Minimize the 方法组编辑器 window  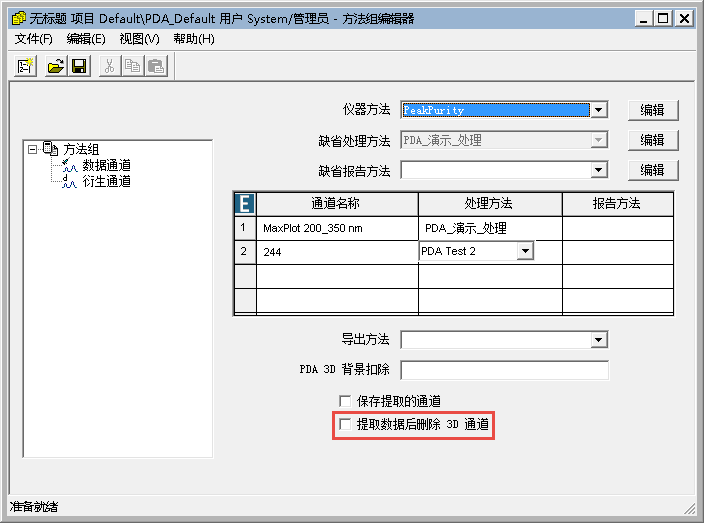click(644, 18)
